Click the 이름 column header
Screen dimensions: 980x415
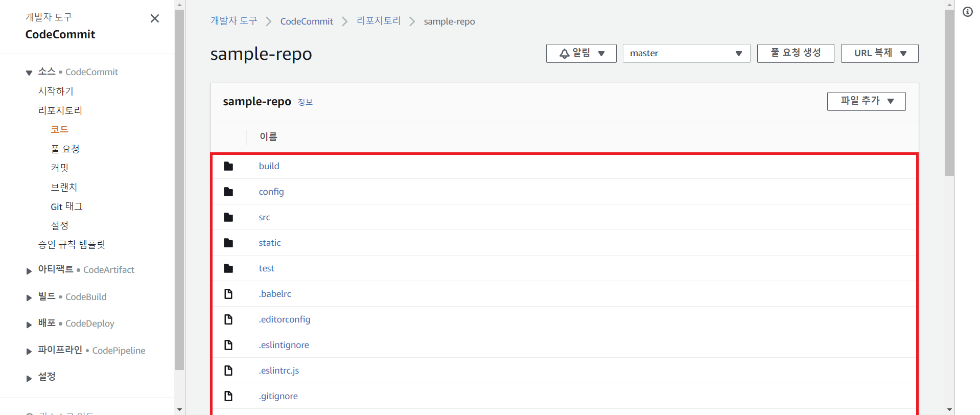[x=268, y=137]
